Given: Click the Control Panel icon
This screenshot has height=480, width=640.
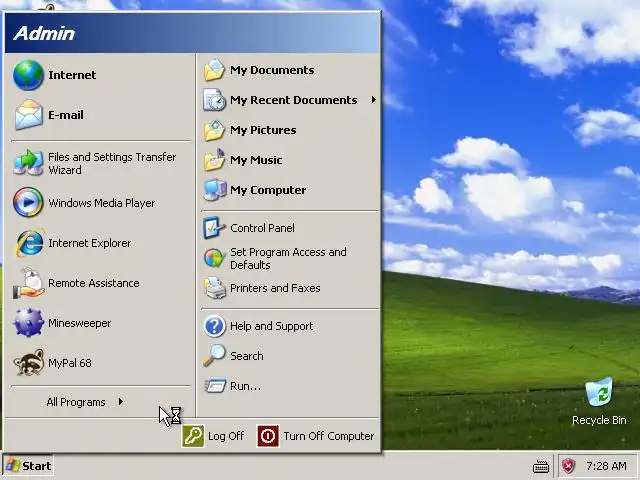Looking at the screenshot, I should pos(214,228).
